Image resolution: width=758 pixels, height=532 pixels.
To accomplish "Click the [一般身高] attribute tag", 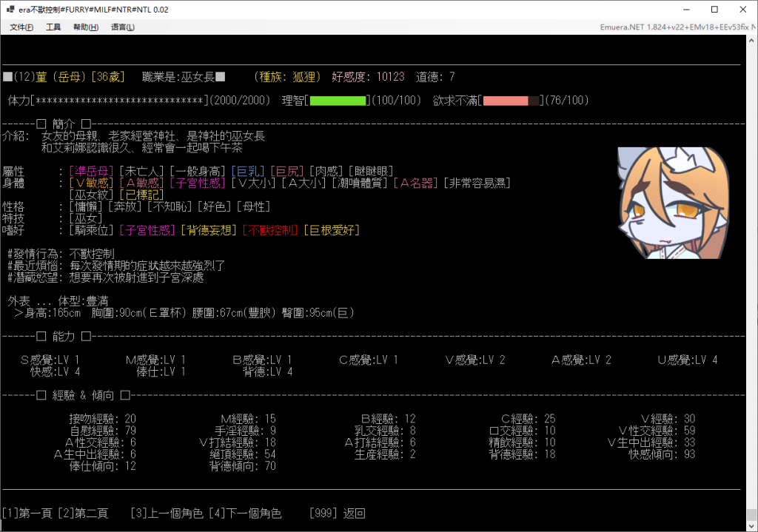I will [x=198, y=171].
